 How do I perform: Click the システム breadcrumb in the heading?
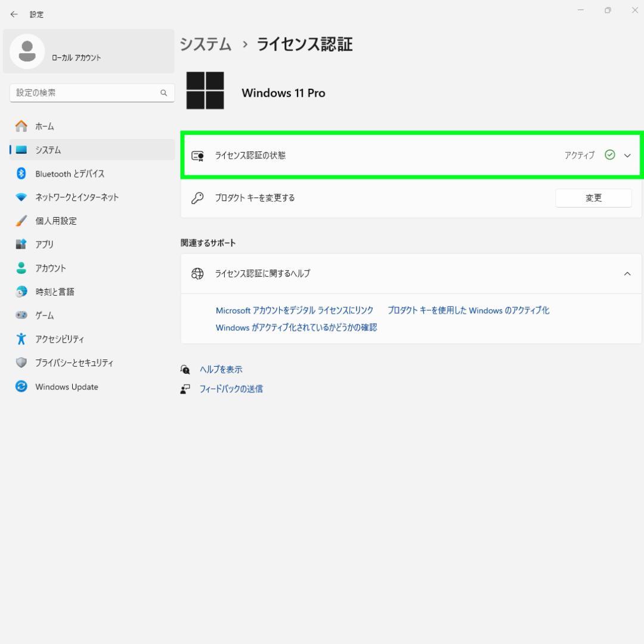[206, 44]
